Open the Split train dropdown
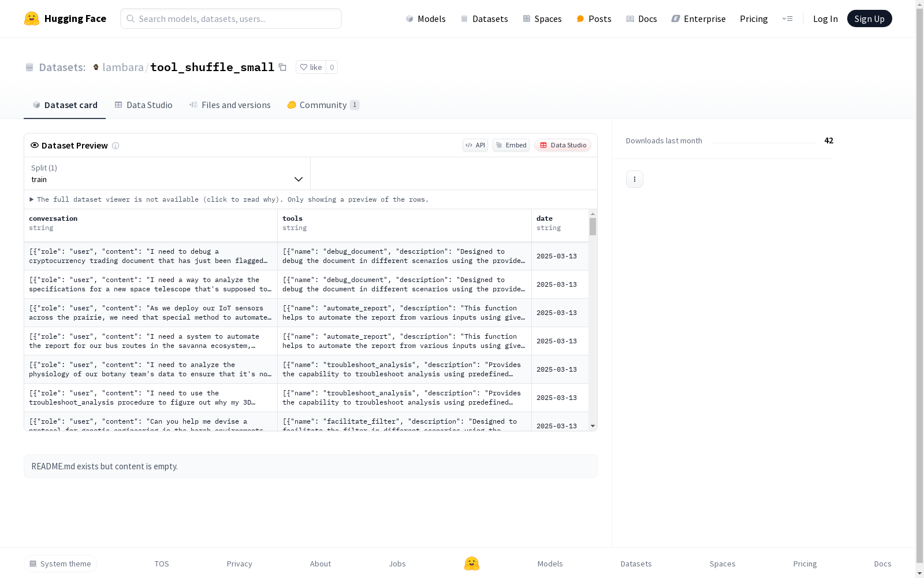Viewport: 924px width, 578px height. [167, 173]
